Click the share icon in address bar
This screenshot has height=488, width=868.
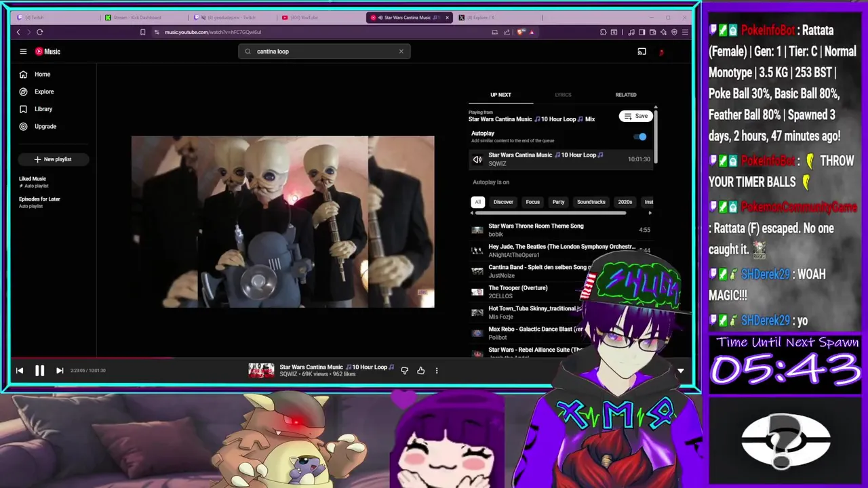507,32
